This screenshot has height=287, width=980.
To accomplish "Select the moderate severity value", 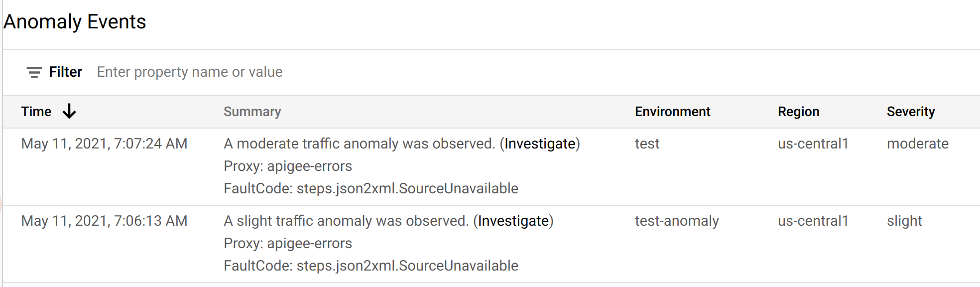I will (x=918, y=143).
